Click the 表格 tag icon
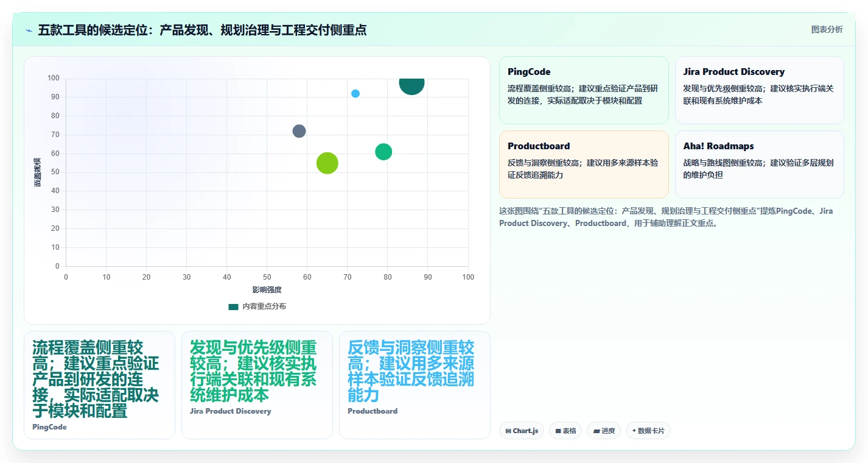868x463 pixels. [x=558, y=431]
